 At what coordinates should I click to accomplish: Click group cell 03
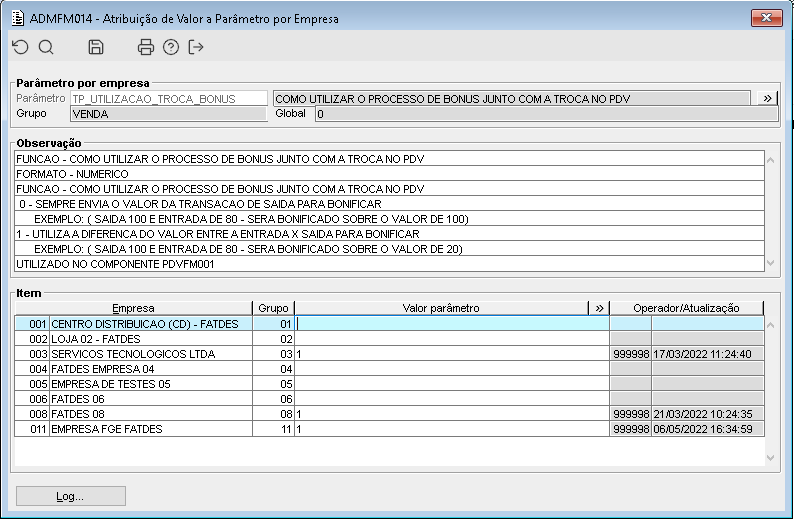click(273, 354)
